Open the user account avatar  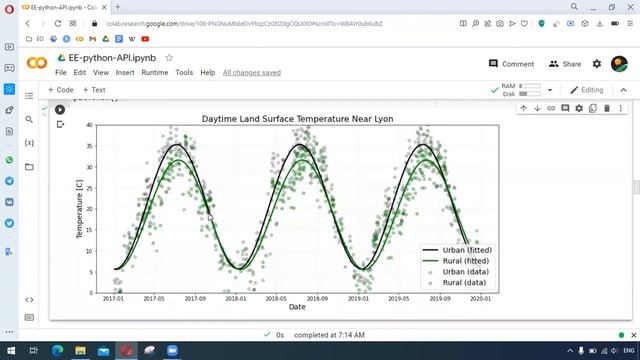click(x=619, y=64)
